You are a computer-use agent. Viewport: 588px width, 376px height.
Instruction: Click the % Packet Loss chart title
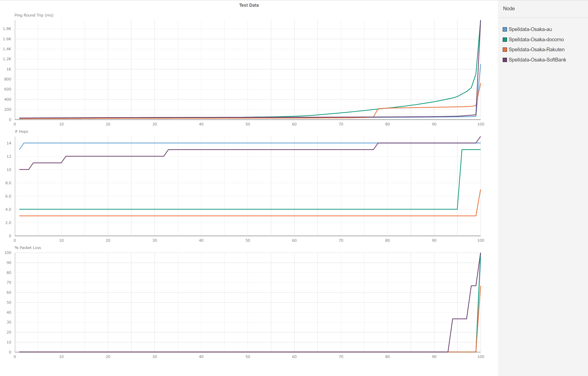[28, 248]
